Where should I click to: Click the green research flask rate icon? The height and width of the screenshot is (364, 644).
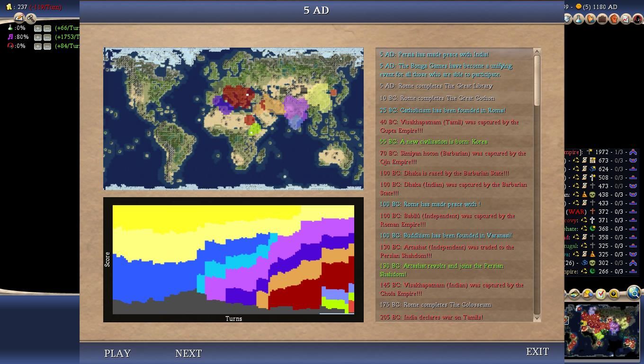(x=10, y=28)
